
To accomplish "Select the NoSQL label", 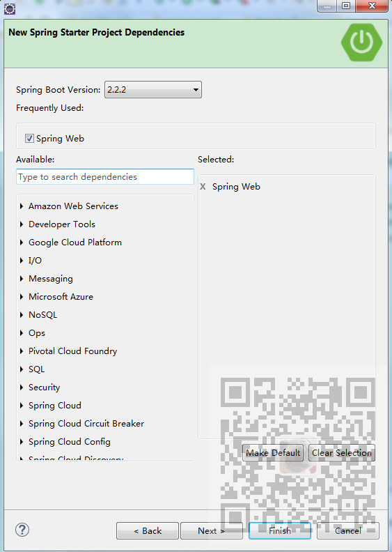I will click(42, 315).
